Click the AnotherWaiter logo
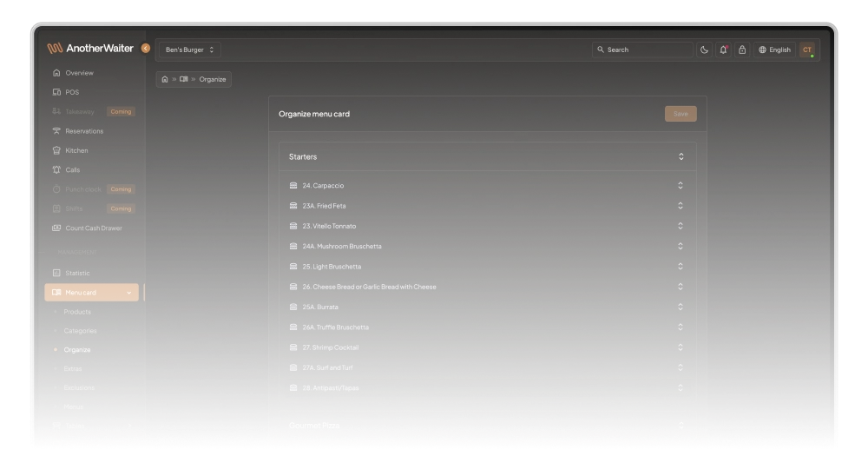Image resolution: width=868 pixels, height=463 pixels. [x=90, y=48]
